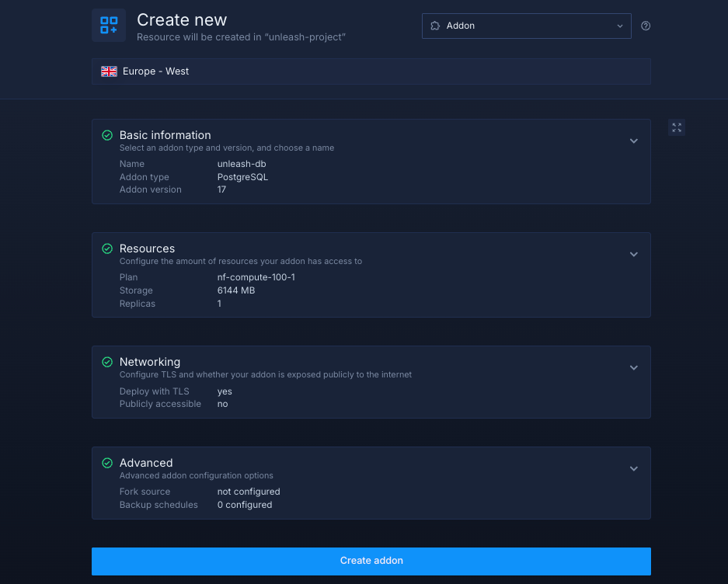The width and height of the screenshot is (728, 584).
Task: Open the Addon resource type dropdown
Action: [526, 26]
